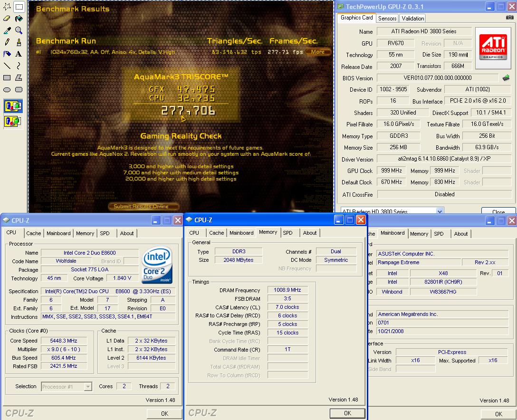
Task: Click the More button beside 277.71 fps
Action: (x=317, y=52)
